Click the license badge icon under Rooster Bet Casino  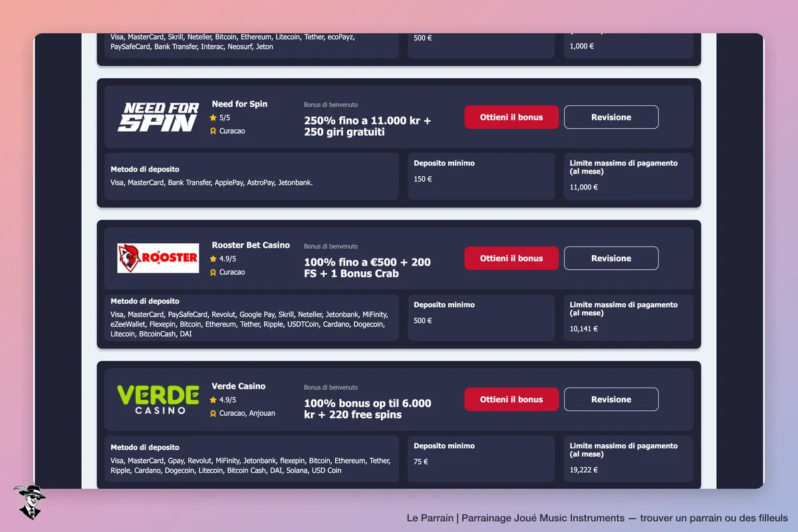tap(213, 272)
